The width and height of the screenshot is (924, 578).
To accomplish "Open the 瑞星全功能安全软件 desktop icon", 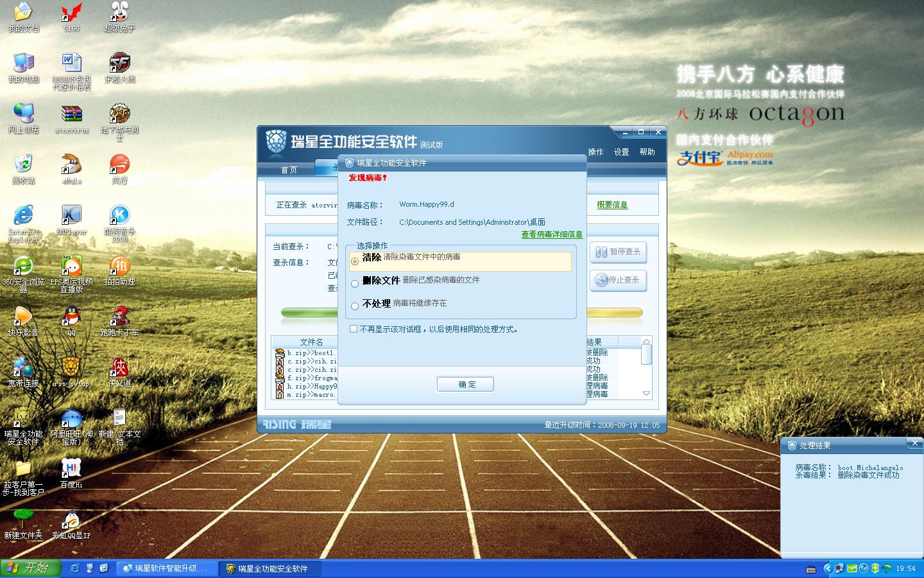I will (x=23, y=426).
